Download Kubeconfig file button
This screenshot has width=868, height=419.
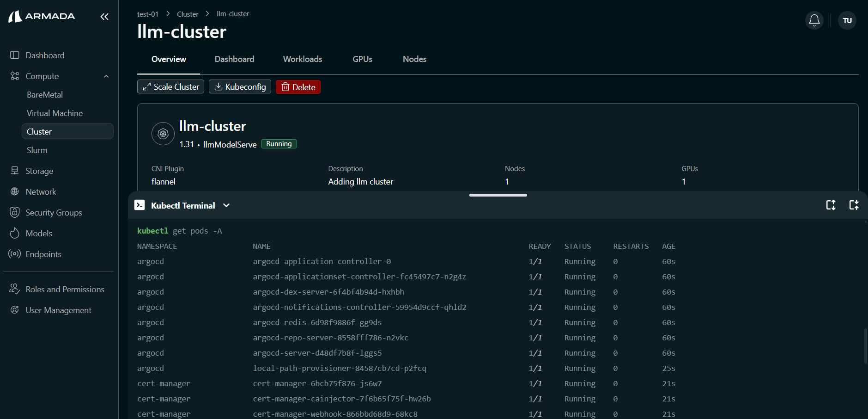[240, 87]
